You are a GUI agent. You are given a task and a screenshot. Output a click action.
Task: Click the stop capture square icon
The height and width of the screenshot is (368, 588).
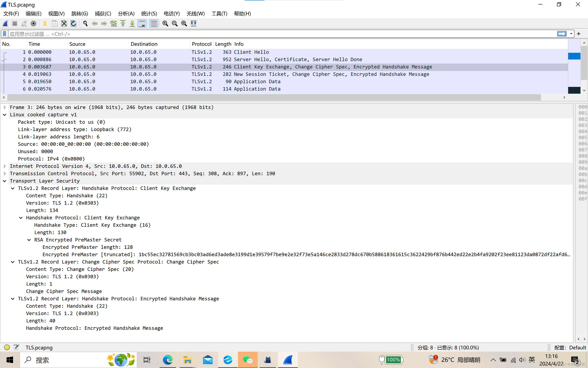(x=14, y=24)
